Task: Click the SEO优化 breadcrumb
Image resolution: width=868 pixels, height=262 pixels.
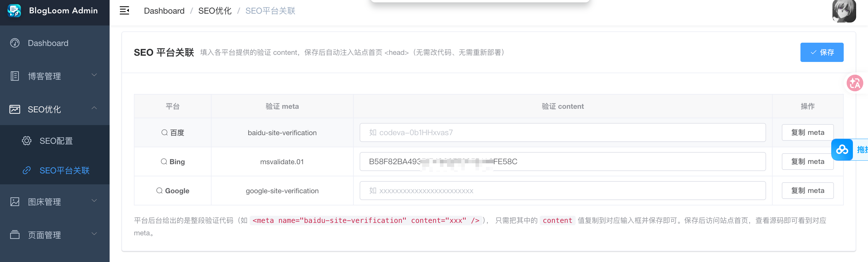Action: click(x=215, y=11)
